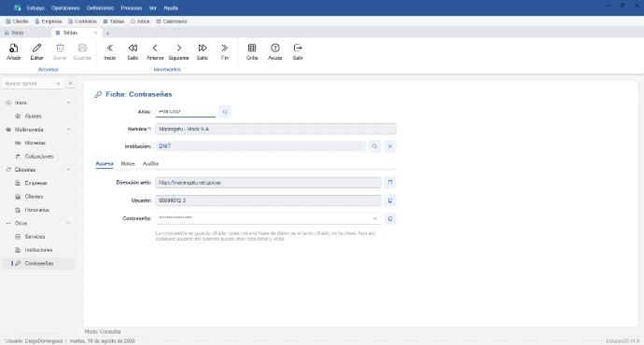Screen dimensions: 644x345
Task: Close the Tablas tab with its X
Action: click(x=96, y=33)
